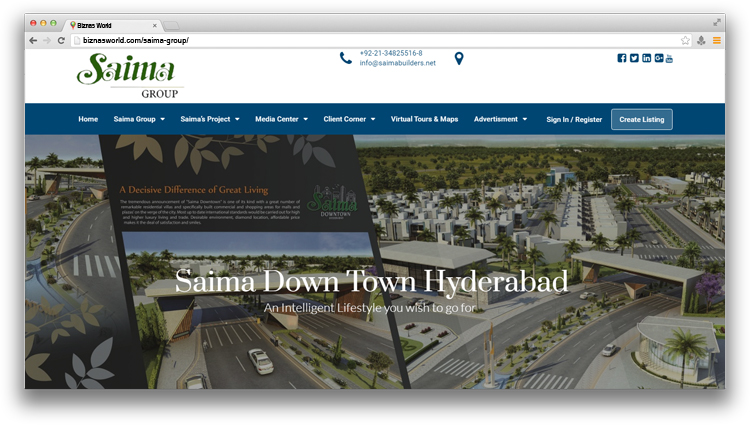Expand the Client Corner dropdown
The height and width of the screenshot is (425, 750).
(x=349, y=119)
